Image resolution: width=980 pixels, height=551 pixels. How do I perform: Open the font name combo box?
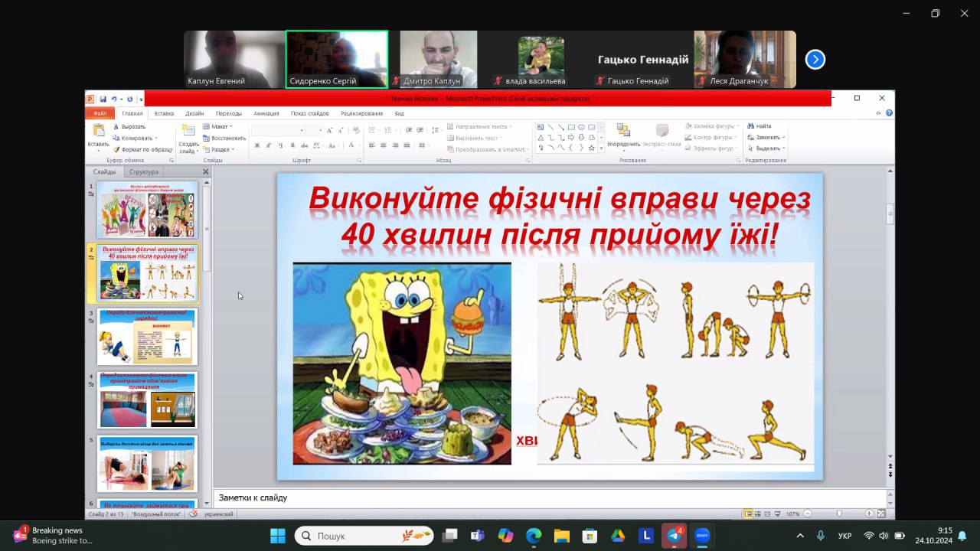pos(279,131)
